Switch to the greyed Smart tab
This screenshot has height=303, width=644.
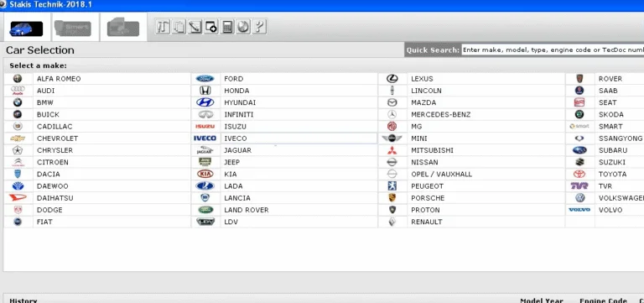coord(72,29)
